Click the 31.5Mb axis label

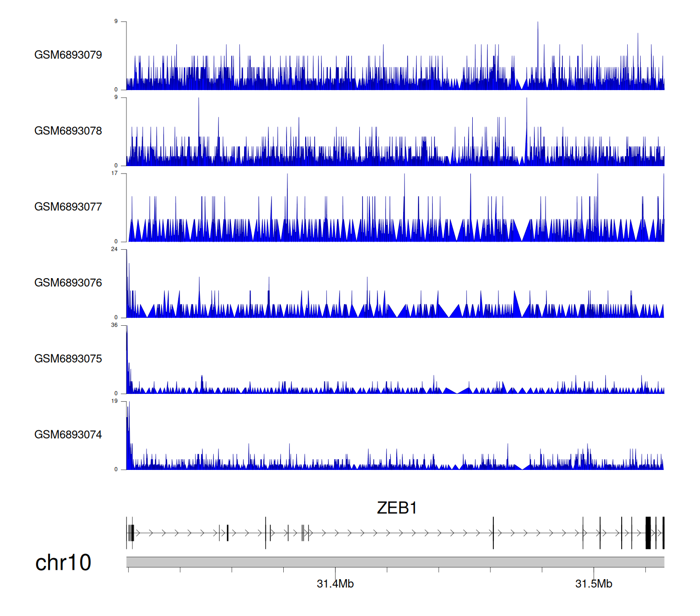[x=594, y=584]
